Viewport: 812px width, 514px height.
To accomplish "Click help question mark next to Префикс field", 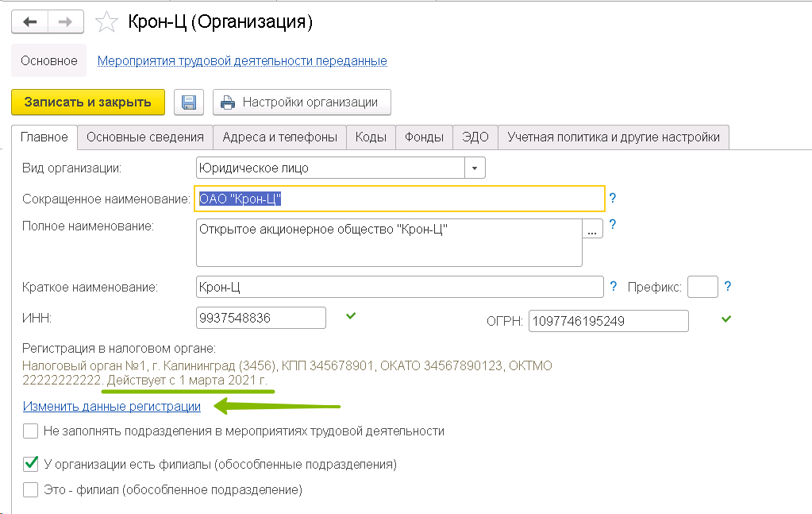I will click(727, 287).
